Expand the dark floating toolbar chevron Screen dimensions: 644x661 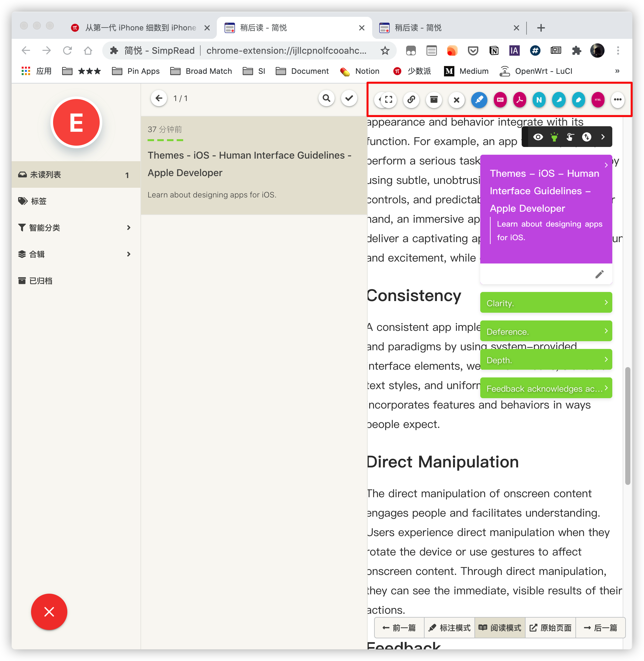click(x=603, y=137)
